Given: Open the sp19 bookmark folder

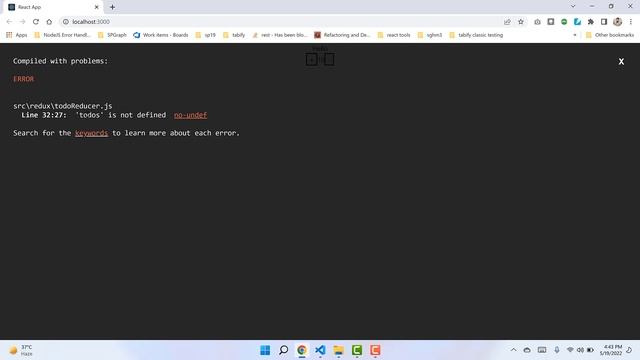Looking at the screenshot, I should point(206,35).
